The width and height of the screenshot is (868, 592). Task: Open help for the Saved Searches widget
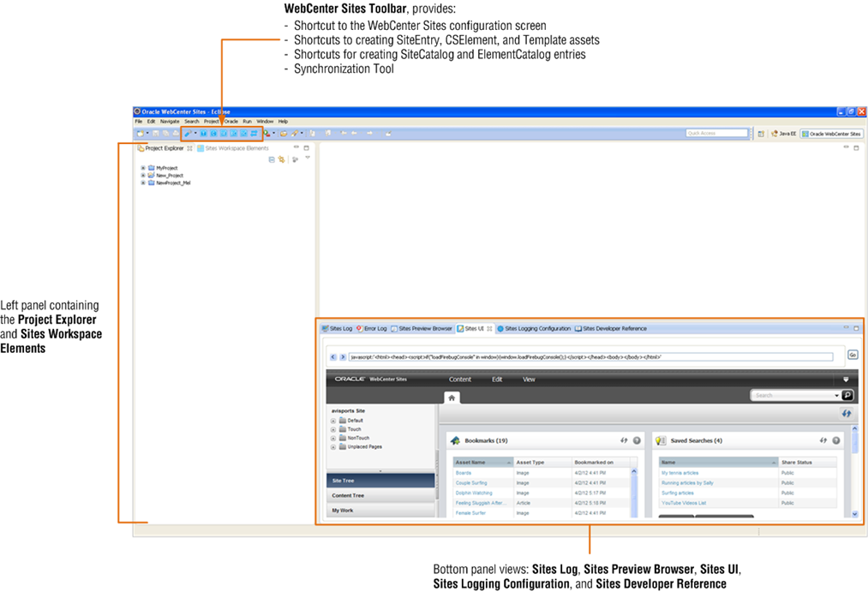point(836,440)
